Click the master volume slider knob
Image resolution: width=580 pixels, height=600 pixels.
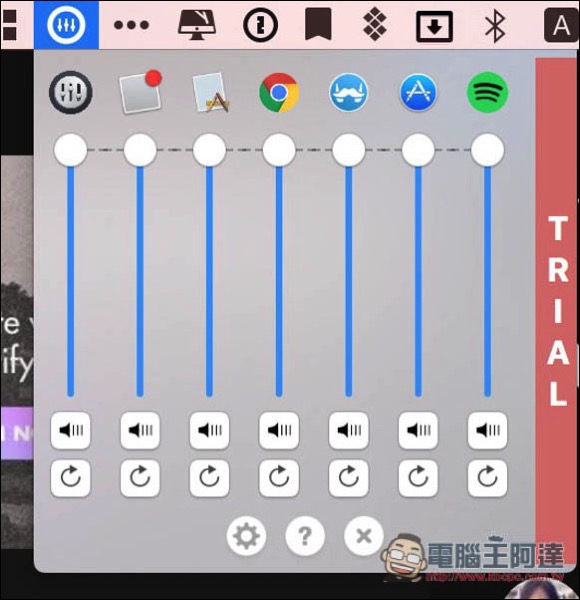[71, 150]
